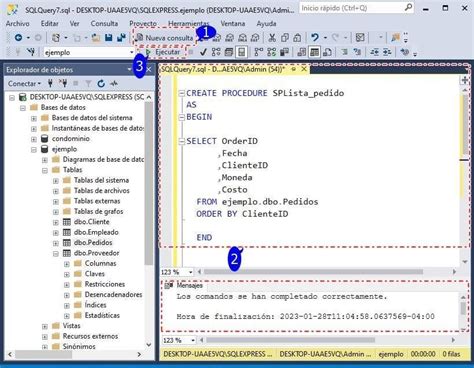Image resolution: width=474 pixels, height=368 pixels.
Task: Click the Inicio rápido search field
Action: point(356,8)
